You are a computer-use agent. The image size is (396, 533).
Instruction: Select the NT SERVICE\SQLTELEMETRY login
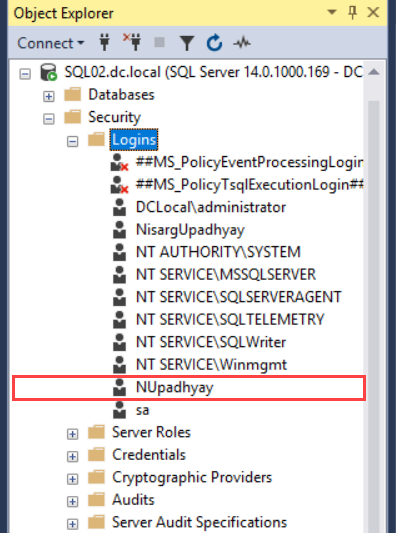[x=230, y=319]
